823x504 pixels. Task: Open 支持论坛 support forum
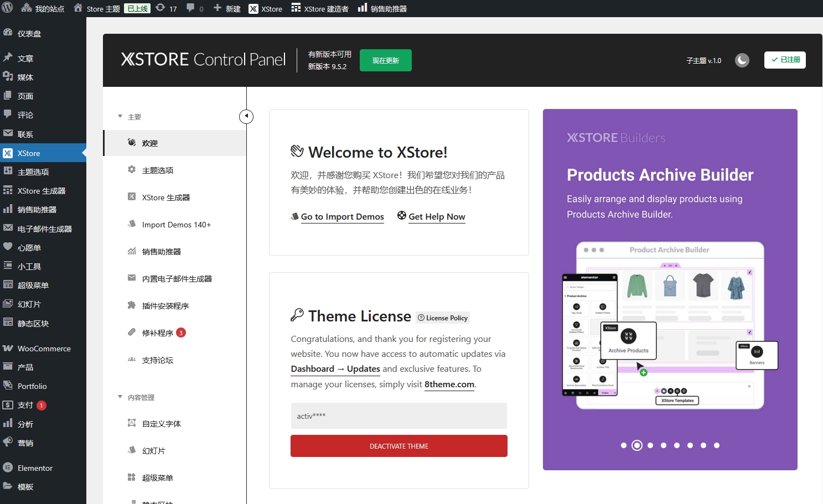(x=175, y=360)
